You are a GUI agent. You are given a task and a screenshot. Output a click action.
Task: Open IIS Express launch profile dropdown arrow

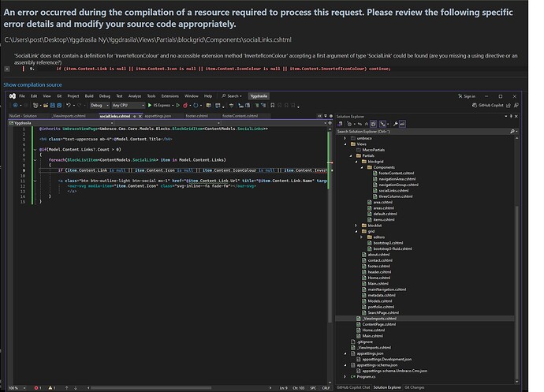(x=173, y=105)
